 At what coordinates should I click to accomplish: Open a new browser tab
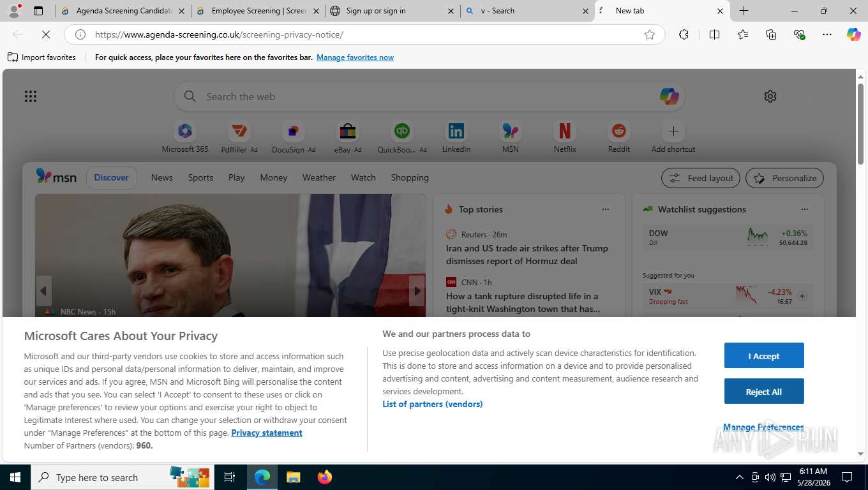coord(744,11)
